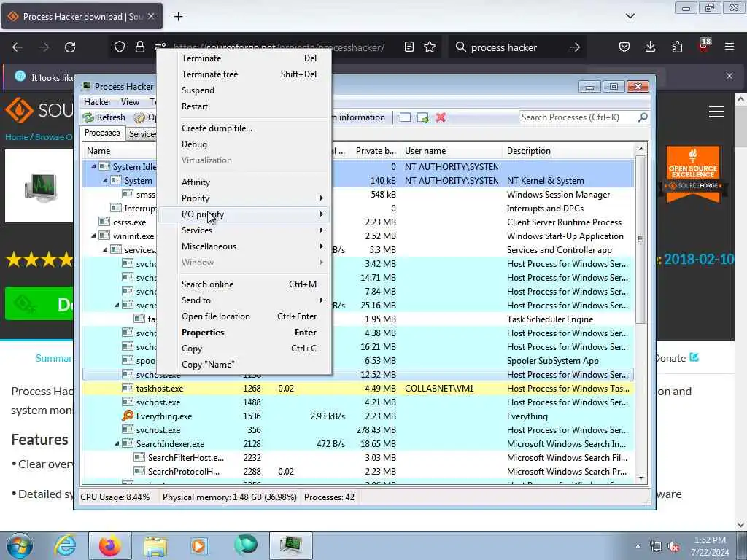747x560 pixels.
Task: Expand I/O priority submenu
Action: click(x=244, y=214)
